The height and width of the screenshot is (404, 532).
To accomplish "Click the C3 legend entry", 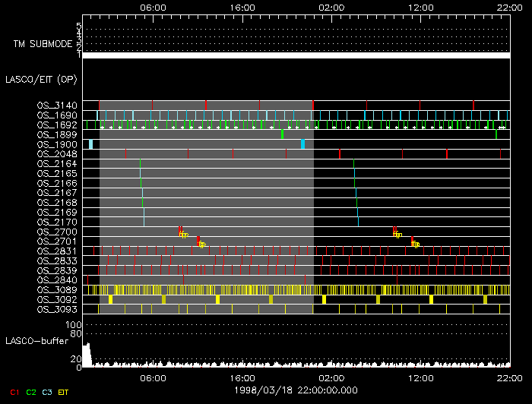I will (x=48, y=390).
